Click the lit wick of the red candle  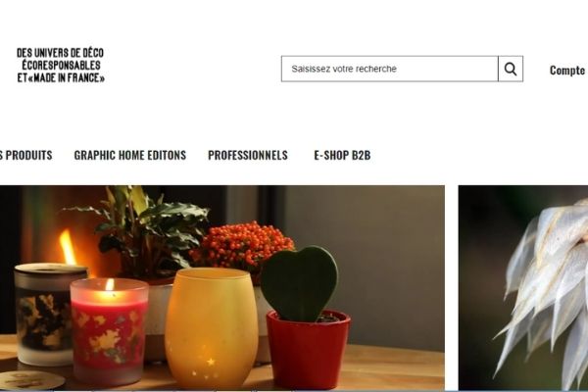[110, 286]
